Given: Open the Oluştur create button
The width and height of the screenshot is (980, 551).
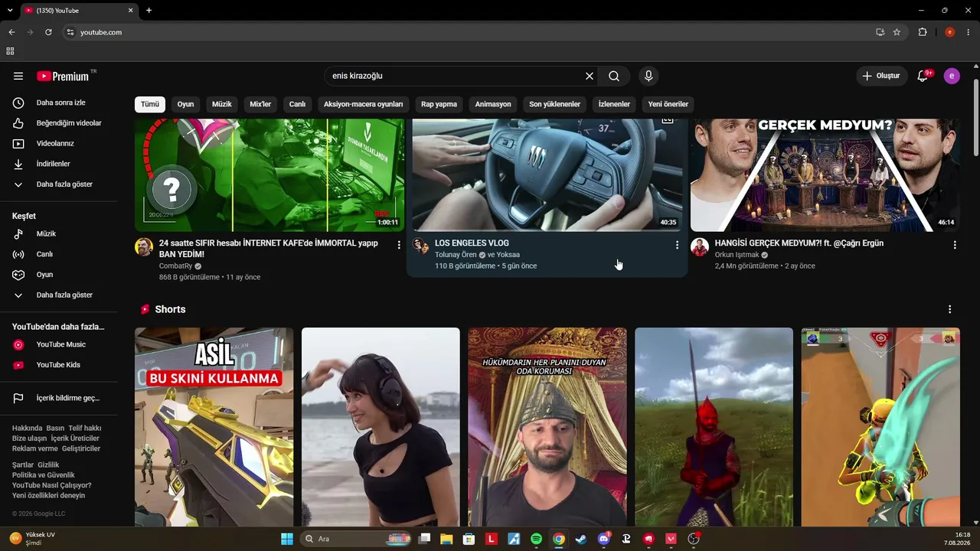Looking at the screenshot, I should click(x=881, y=76).
